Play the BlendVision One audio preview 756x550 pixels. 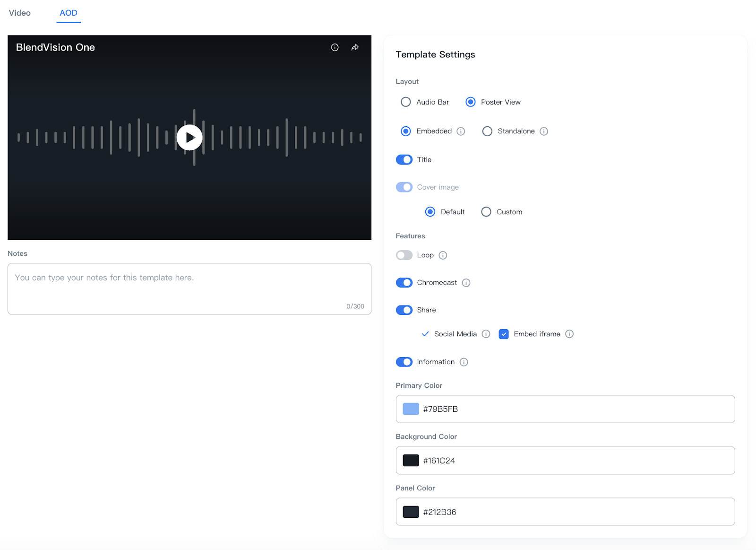[x=189, y=137]
